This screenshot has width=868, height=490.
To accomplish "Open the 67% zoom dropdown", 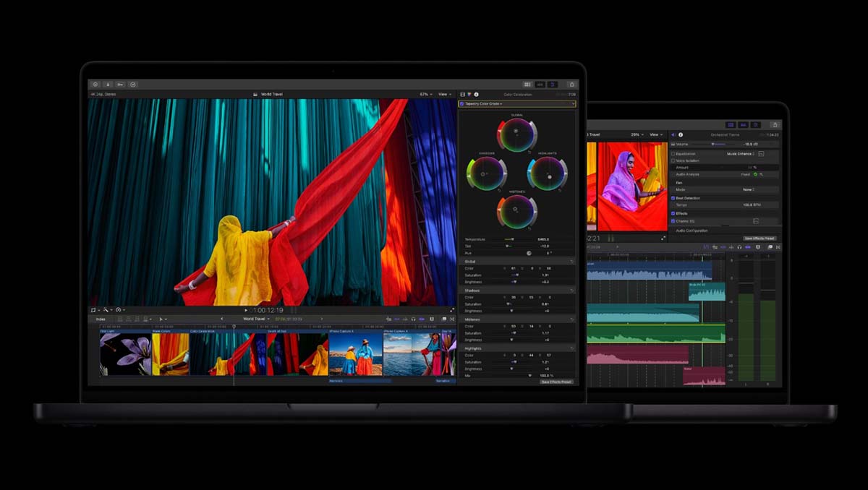I will pyautogui.click(x=426, y=94).
